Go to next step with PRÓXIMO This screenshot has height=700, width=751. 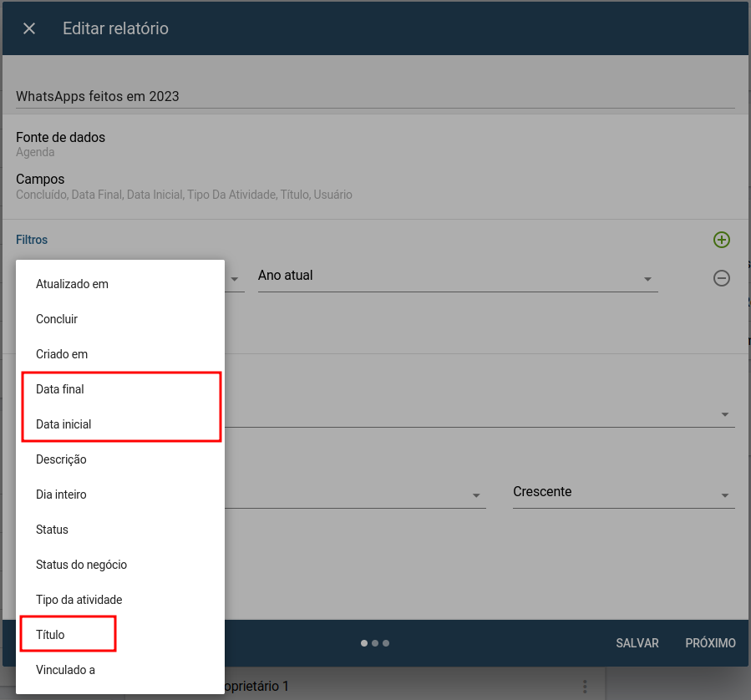[710, 643]
